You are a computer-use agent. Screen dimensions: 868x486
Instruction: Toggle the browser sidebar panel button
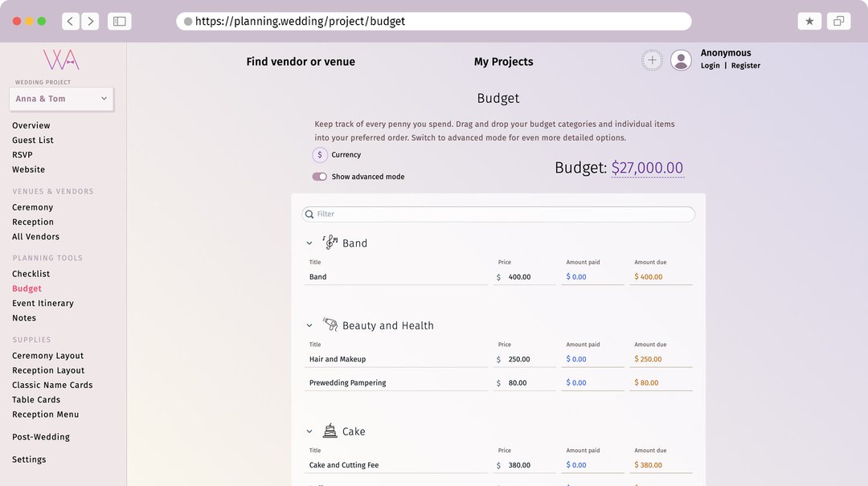tap(119, 20)
